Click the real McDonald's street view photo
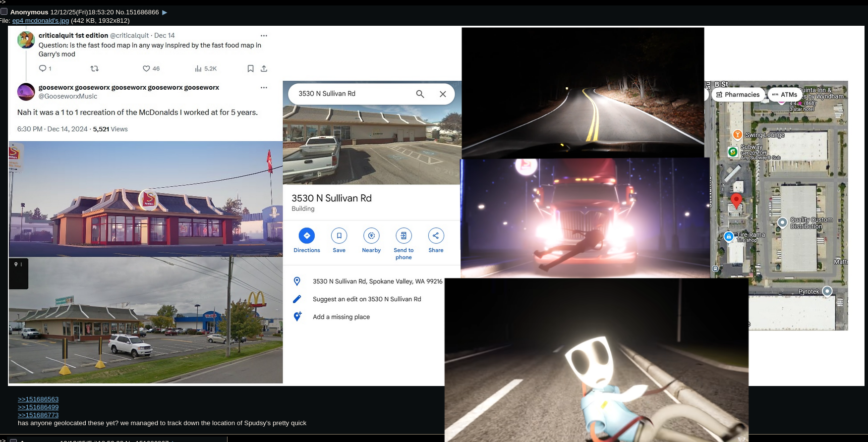The height and width of the screenshot is (442, 868). point(146,320)
